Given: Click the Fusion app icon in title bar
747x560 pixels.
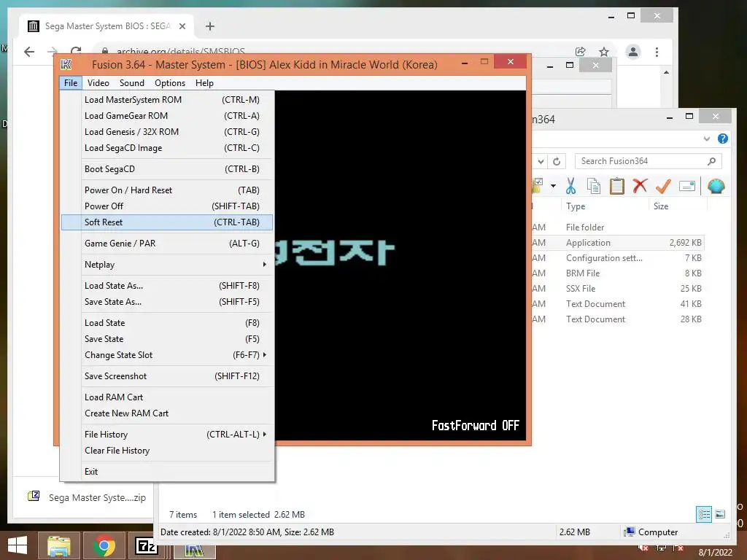Looking at the screenshot, I should (x=66, y=64).
